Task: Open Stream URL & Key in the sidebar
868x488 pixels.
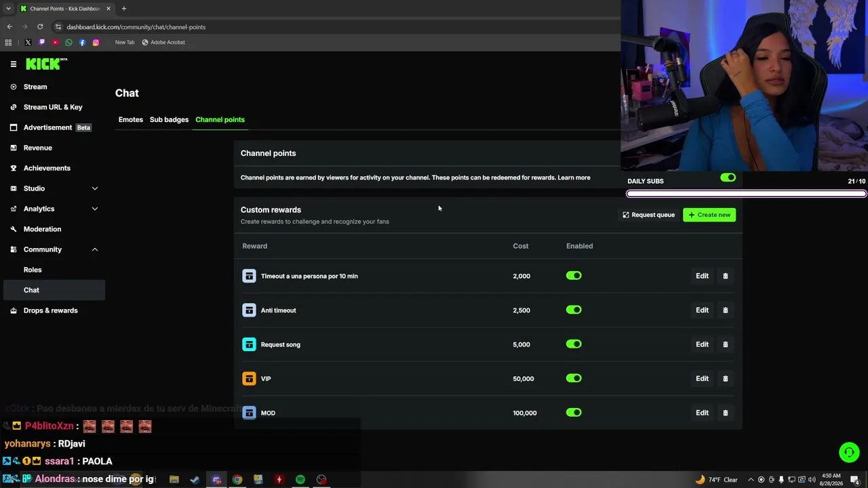Action: point(54,107)
